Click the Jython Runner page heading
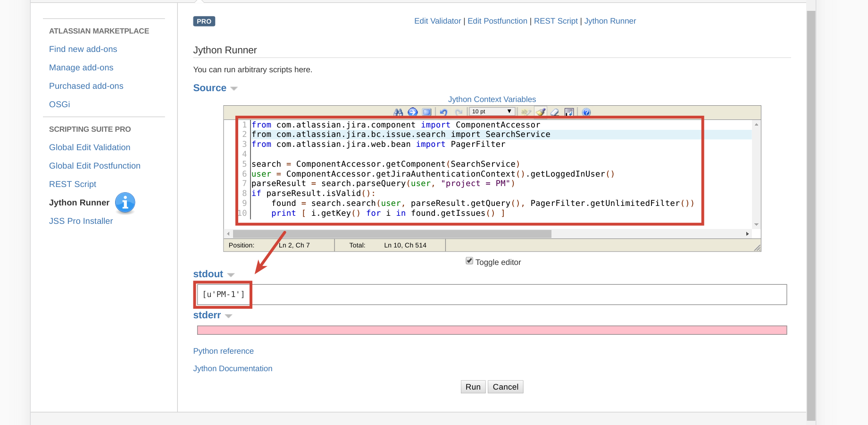The width and height of the screenshot is (868, 425). 225,50
